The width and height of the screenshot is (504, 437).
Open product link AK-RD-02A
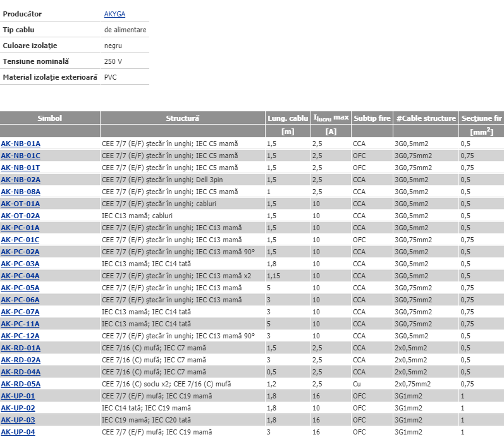tap(21, 360)
